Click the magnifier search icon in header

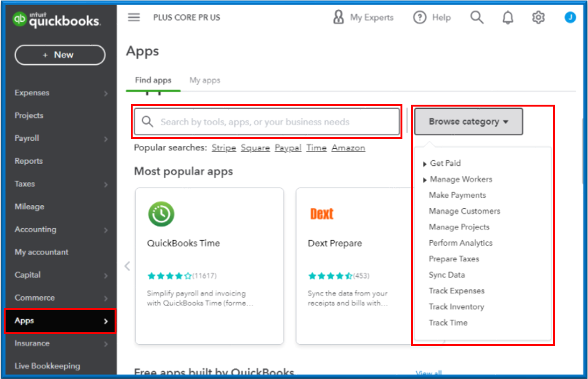pos(477,17)
